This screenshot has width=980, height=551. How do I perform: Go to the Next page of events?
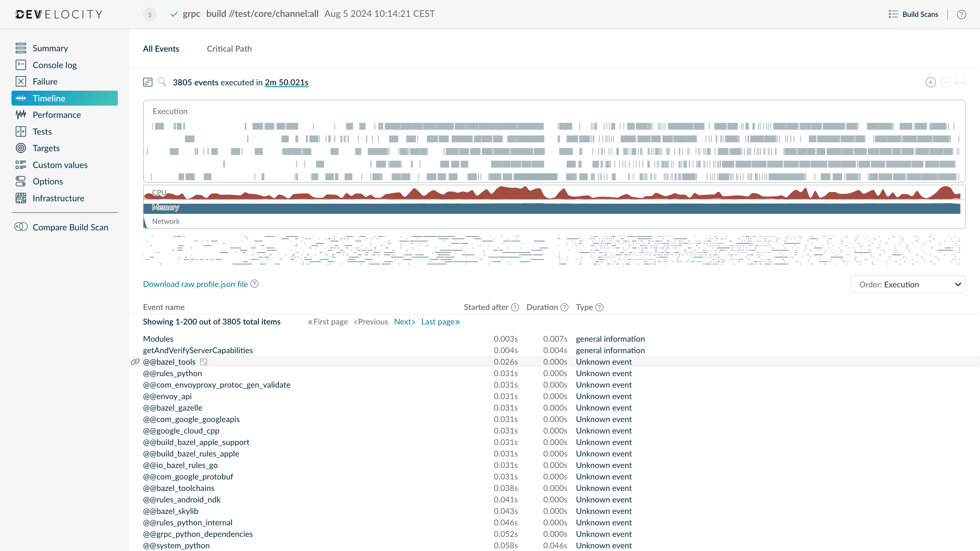[404, 321]
